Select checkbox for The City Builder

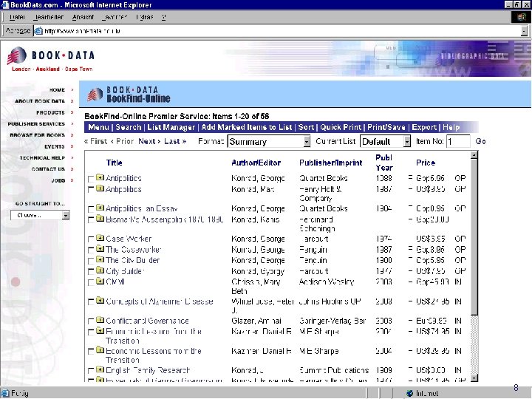(91, 261)
